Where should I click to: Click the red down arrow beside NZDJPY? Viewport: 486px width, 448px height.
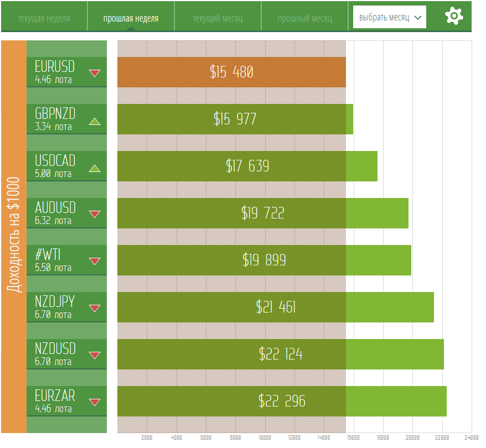95,309
